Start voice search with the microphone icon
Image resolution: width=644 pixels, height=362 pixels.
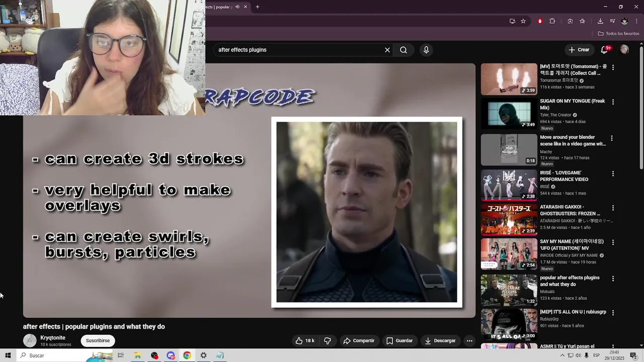pos(426,50)
